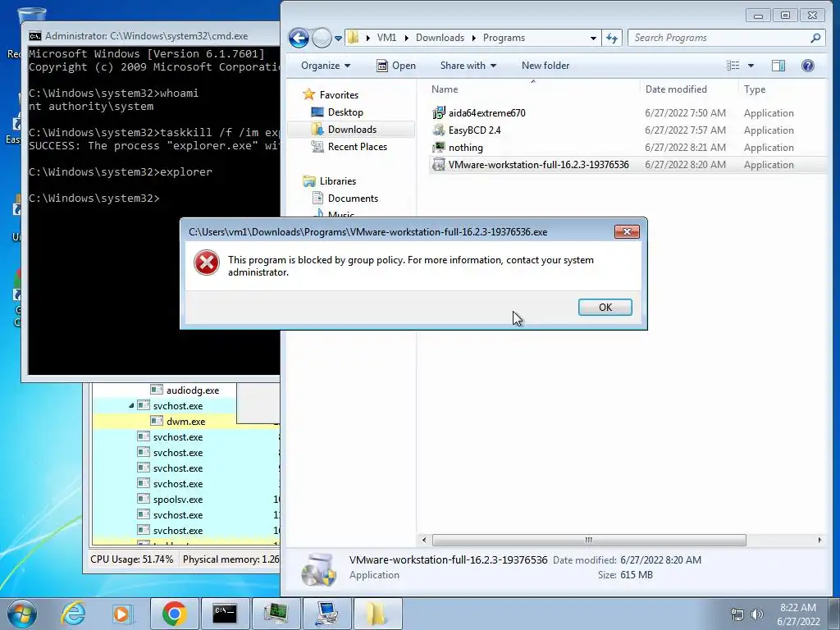Click Favorites in navigation pane
The width and height of the screenshot is (840, 630).
tap(339, 95)
